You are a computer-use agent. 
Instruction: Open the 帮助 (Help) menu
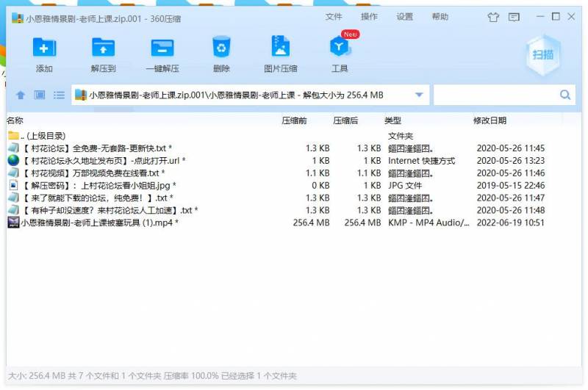(x=440, y=17)
